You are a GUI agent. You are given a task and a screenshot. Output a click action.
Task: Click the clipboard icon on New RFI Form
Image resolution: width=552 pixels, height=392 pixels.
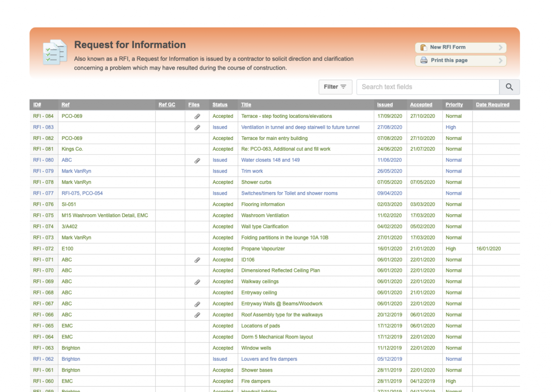[423, 47]
